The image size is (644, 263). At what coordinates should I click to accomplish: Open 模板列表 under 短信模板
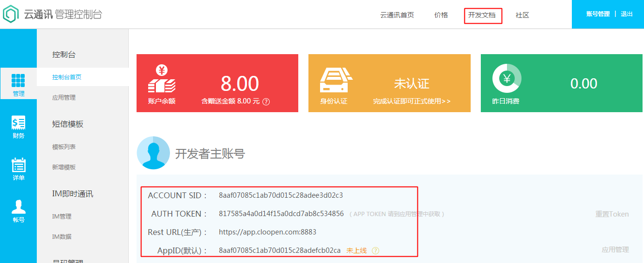pos(64,147)
